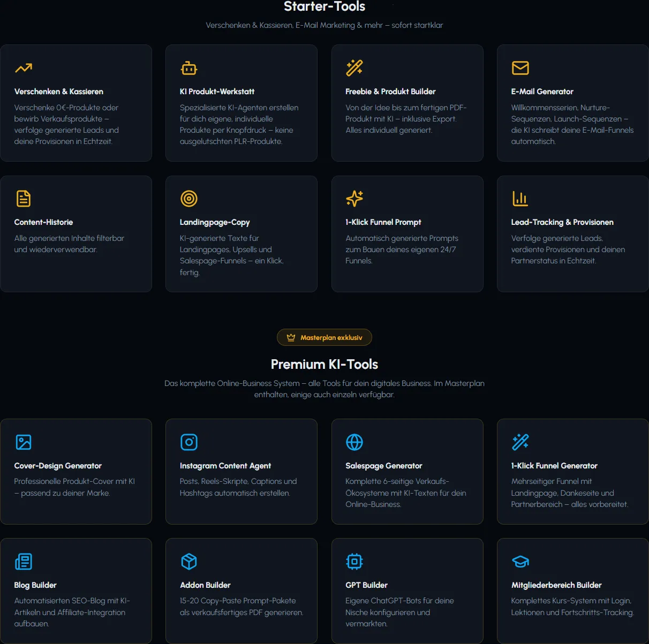
Task: Click the globe icon of Salespage Generator
Action: 354,442
